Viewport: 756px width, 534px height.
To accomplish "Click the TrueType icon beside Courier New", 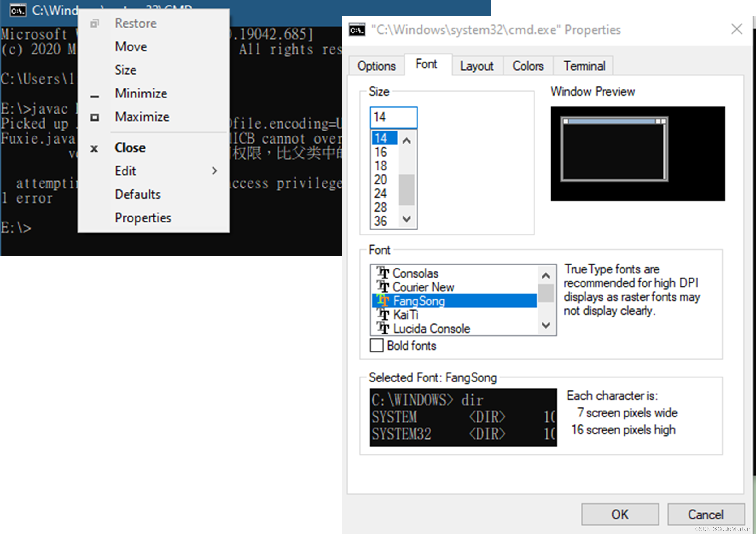I will coord(383,287).
